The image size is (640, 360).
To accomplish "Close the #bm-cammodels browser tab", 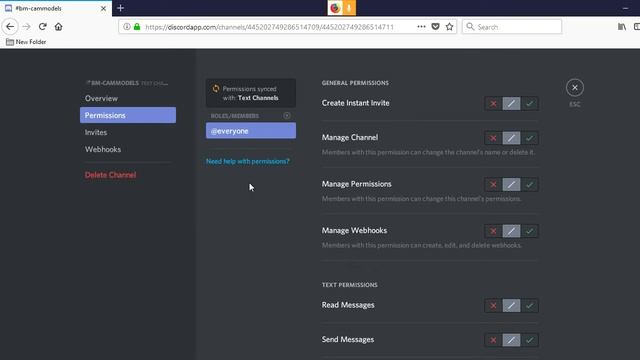I will point(103,8).
